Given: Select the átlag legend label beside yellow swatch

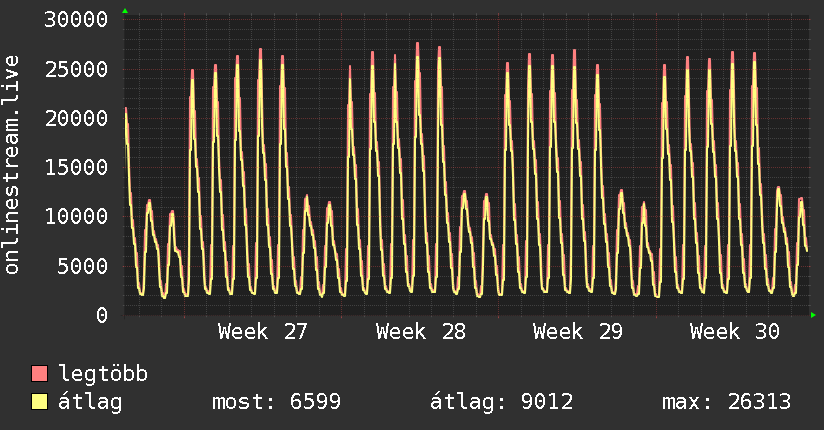Looking at the screenshot, I should 90,402.
